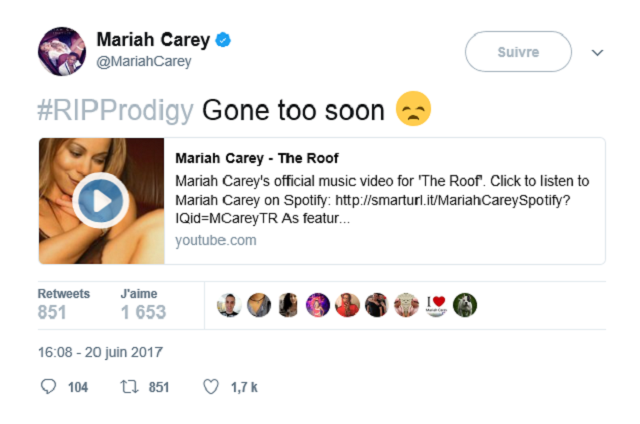This screenshot has height=424, width=640.
Task: Expand the tweet options chevron
Action: pos(597,53)
